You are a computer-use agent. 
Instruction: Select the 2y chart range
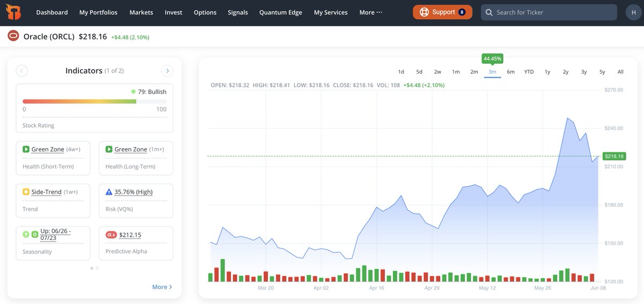[566, 71]
